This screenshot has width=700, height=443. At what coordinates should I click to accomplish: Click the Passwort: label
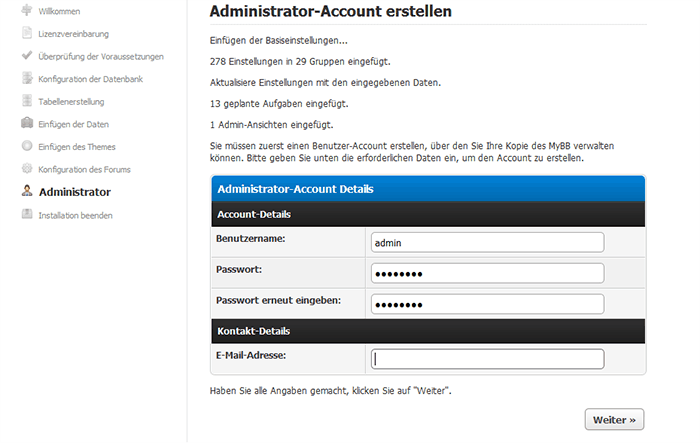coord(239,269)
